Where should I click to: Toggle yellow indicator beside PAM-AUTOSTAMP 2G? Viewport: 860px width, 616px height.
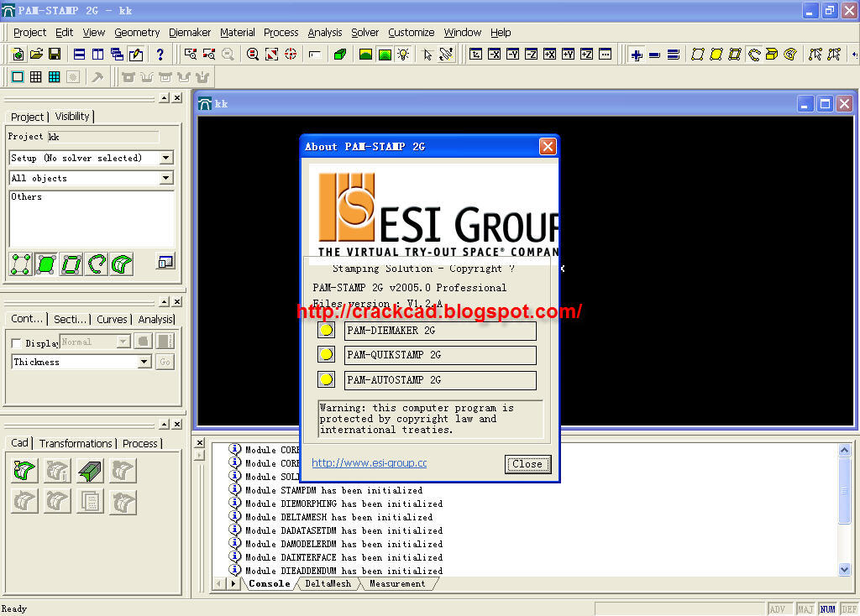click(327, 379)
